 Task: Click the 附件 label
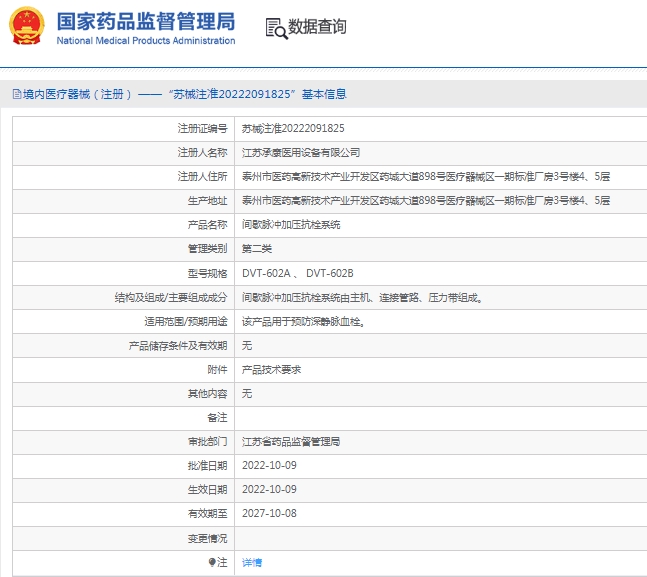217,370
